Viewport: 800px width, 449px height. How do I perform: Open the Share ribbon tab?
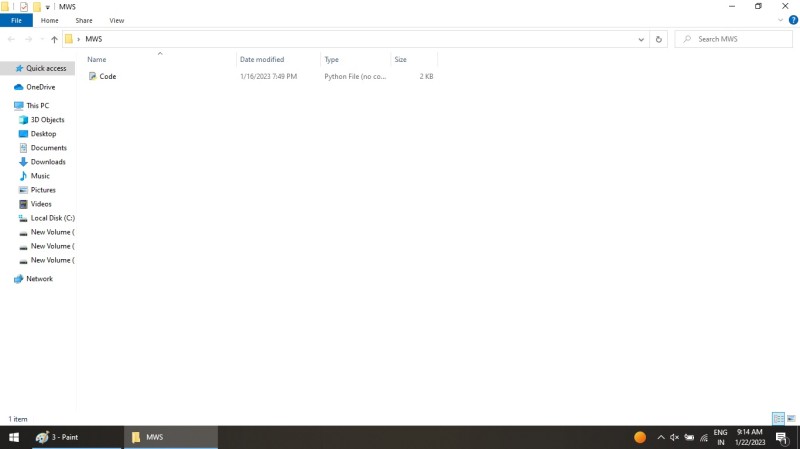point(84,20)
